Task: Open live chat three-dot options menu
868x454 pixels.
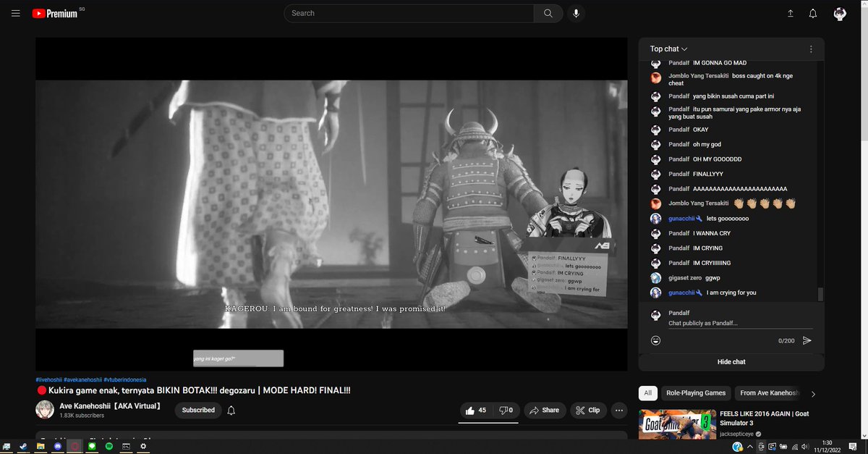Action: coord(811,49)
